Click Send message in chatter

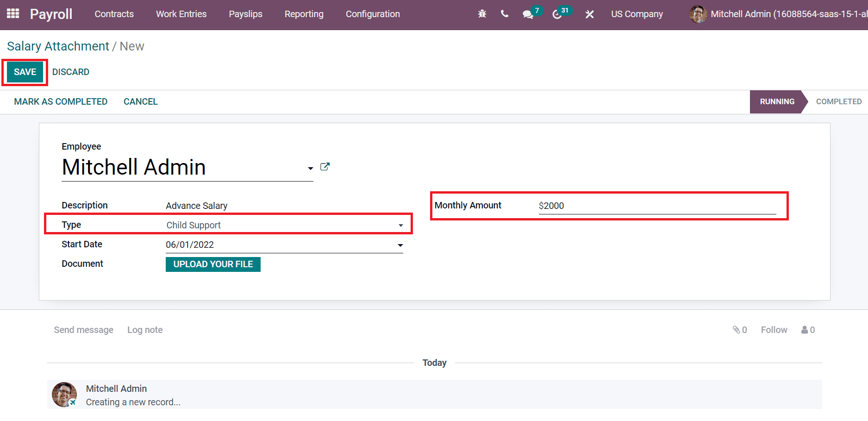click(84, 330)
